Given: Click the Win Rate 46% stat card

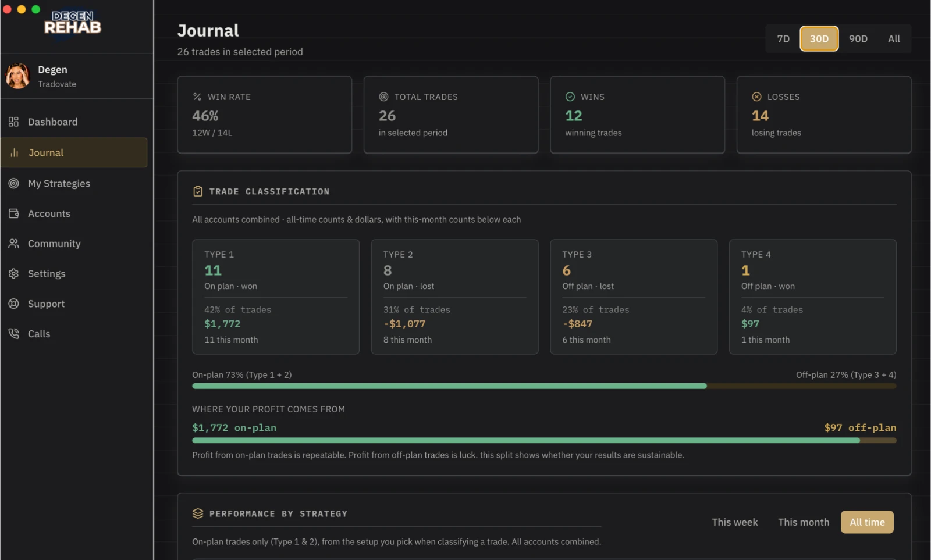Looking at the screenshot, I should (x=265, y=115).
